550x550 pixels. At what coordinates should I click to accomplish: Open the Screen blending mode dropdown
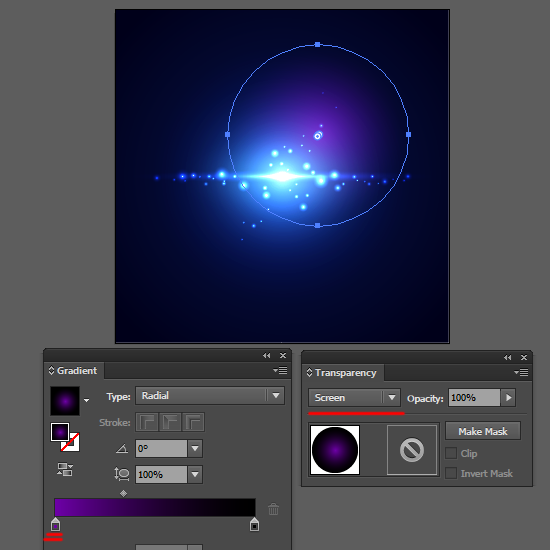pyautogui.click(x=354, y=397)
